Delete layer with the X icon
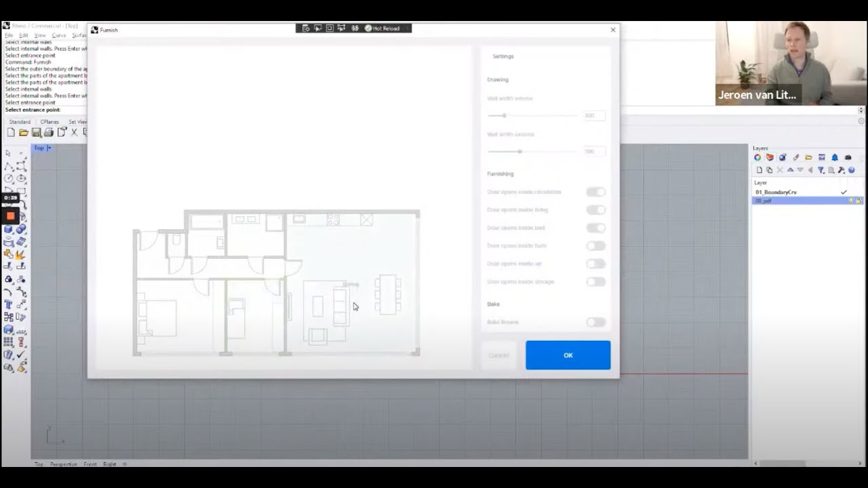The width and height of the screenshot is (868, 488). click(780, 170)
